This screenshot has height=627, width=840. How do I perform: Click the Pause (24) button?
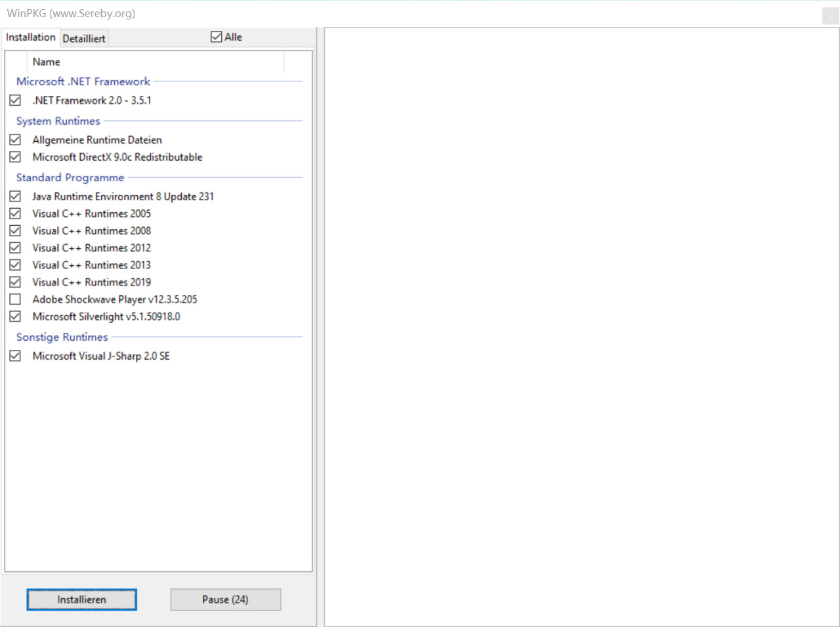click(x=225, y=599)
